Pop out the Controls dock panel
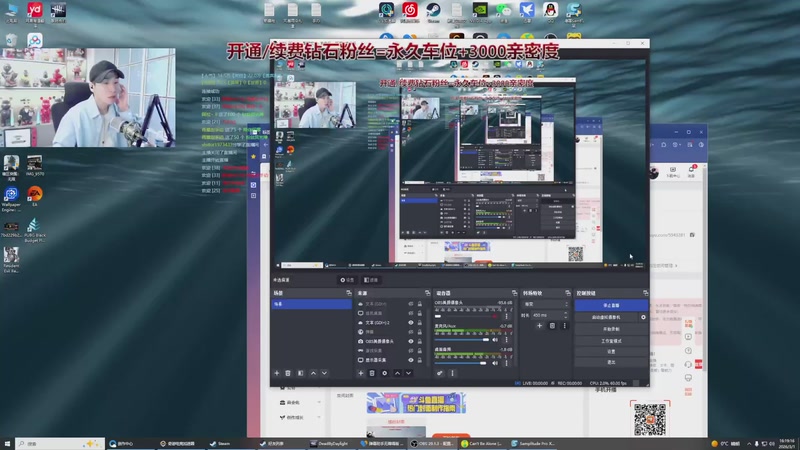The width and height of the screenshot is (800, 450). coord(645,293)
